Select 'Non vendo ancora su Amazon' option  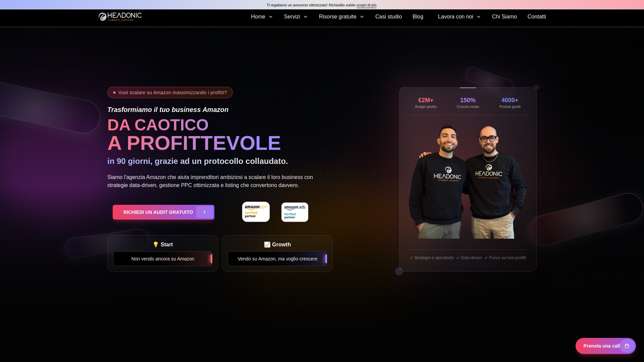(163, 259)
